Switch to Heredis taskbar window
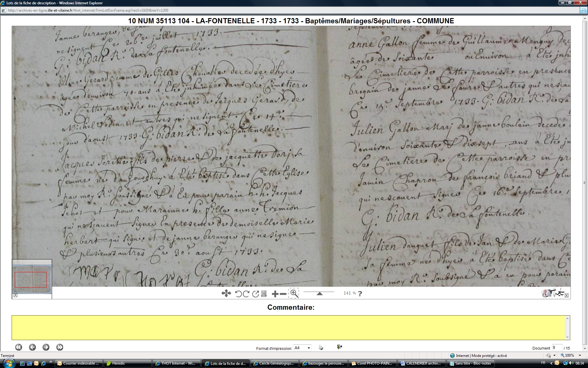 127,363
